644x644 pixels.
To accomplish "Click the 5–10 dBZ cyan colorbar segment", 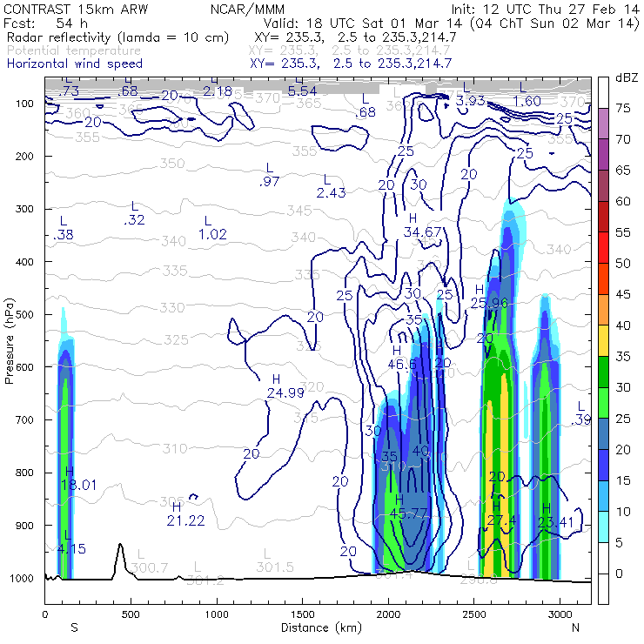I will (603, 527).
